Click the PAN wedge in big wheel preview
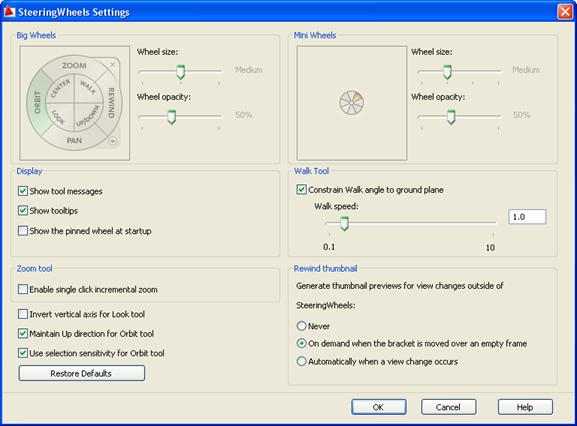 [x=74, y=140]
